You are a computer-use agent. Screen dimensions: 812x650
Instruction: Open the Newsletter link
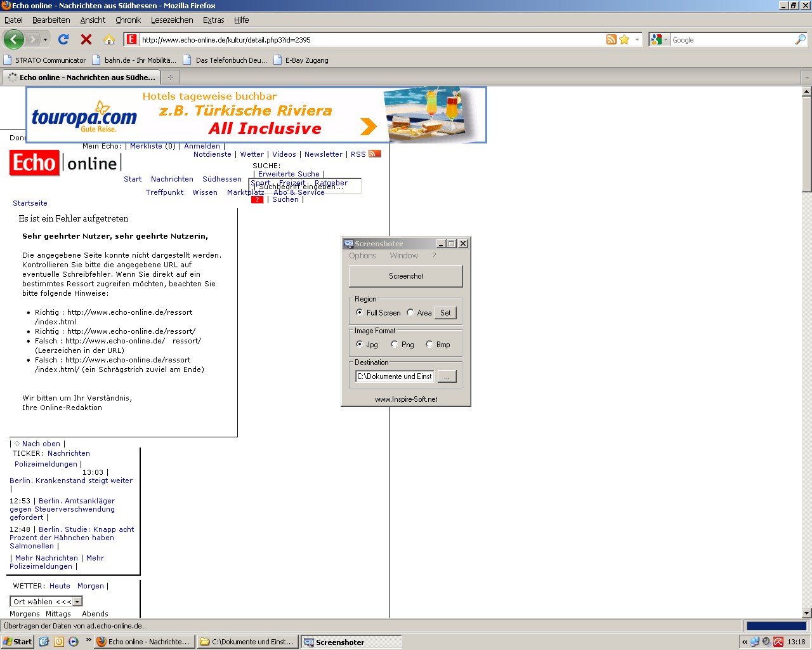pos(324,154)
